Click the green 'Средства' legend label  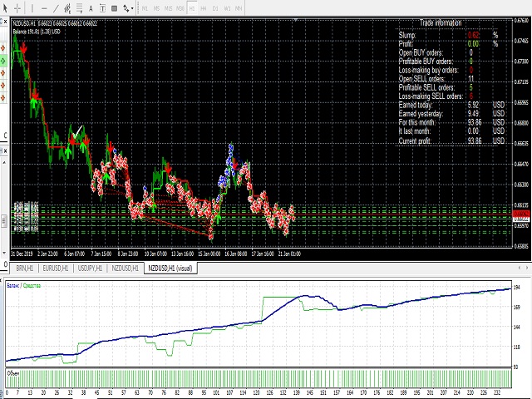32,286
